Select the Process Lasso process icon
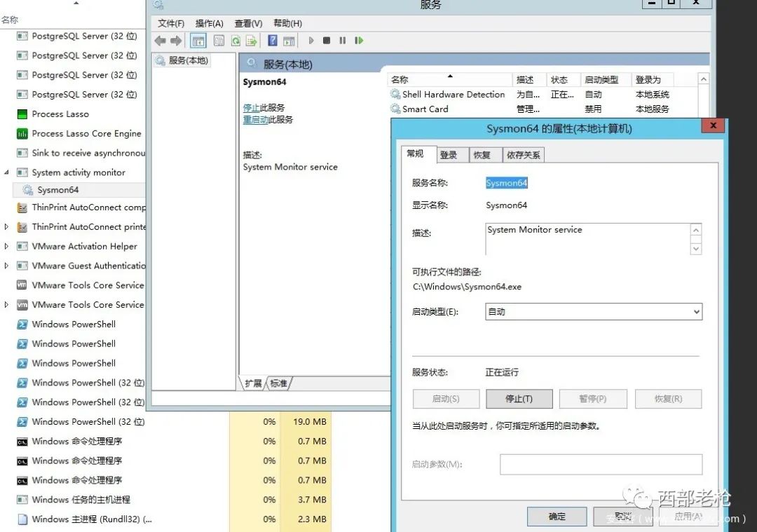 (x=22, y=114)
